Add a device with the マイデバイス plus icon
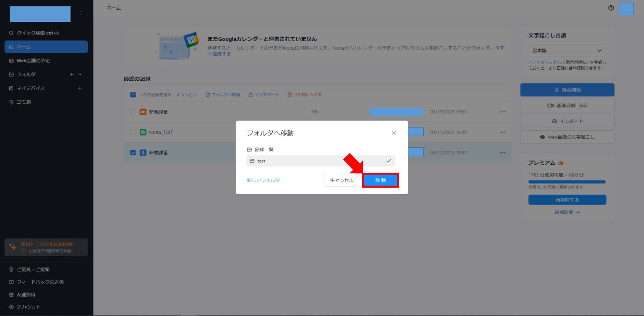This screenshot has width=644, height=316. click(80, 88)
